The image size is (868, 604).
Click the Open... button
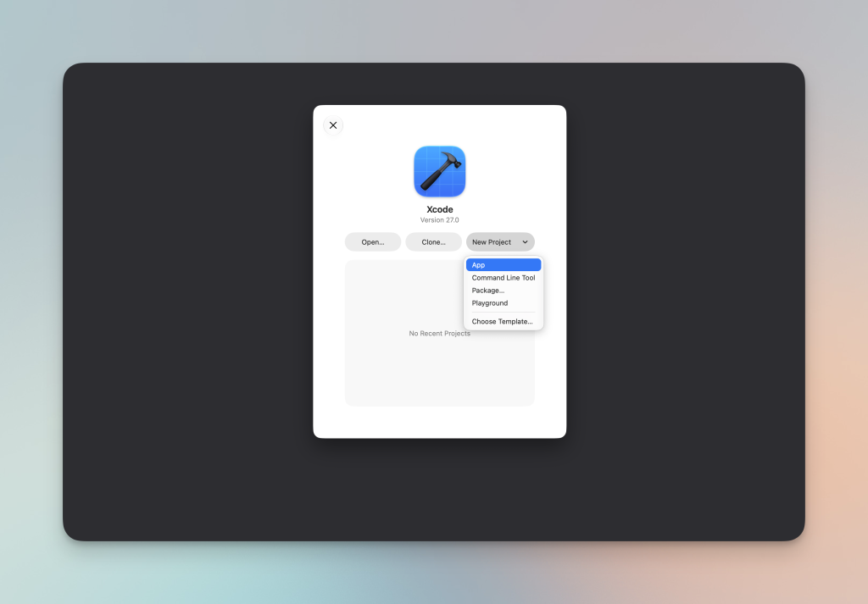point(373,242)
